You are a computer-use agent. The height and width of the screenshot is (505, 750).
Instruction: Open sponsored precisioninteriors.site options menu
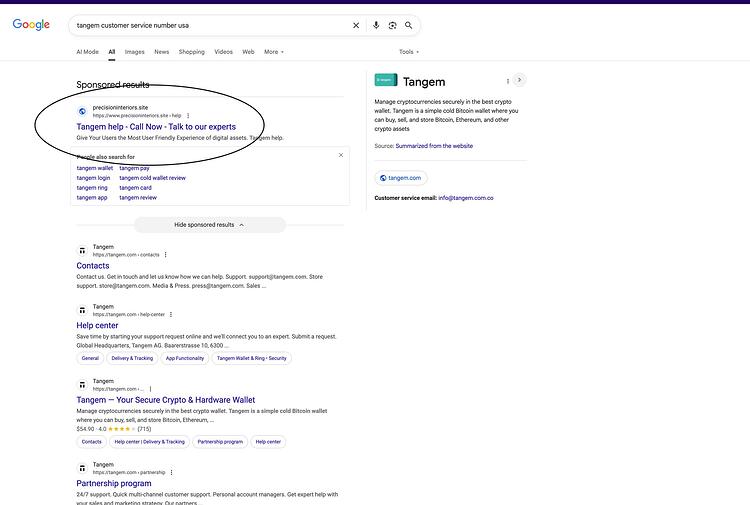pyautogui.click(x=188, y=116)
